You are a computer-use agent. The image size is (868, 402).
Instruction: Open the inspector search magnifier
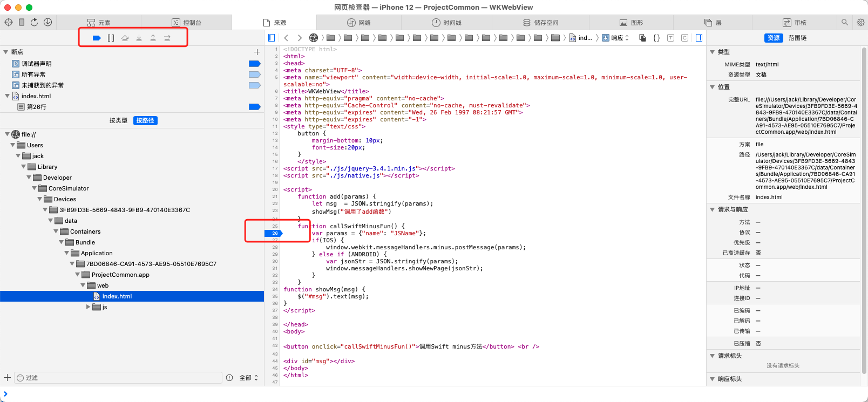(844, 22)
